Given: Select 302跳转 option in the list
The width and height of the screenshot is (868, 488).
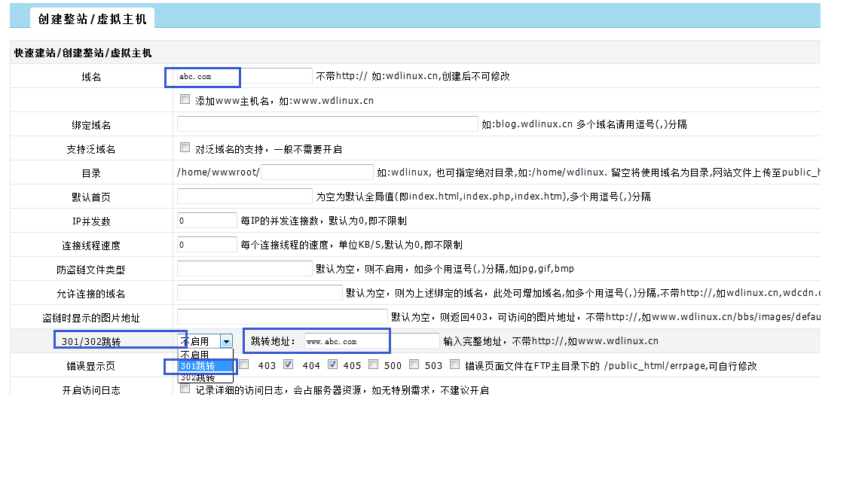Looking at the screenshot, I should click(197, 377).
